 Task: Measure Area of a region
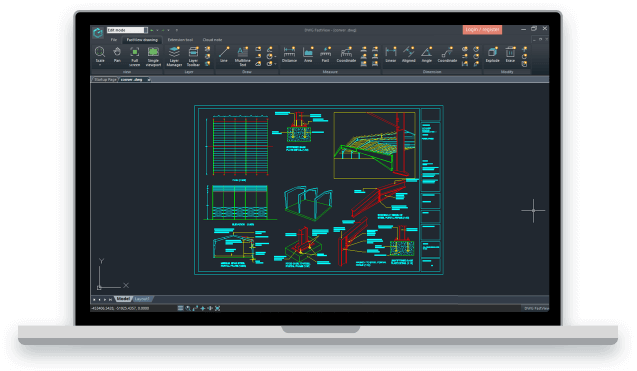(x=308, y=55)
